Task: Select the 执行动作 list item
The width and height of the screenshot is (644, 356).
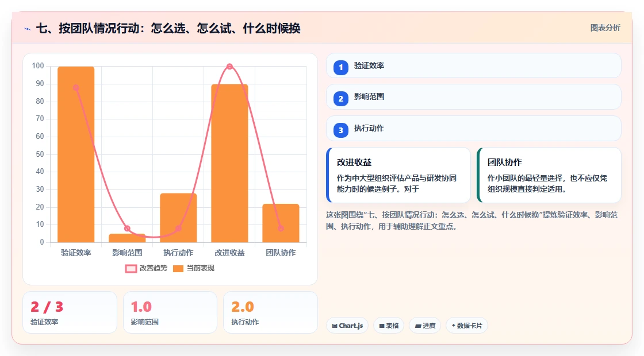Action: [474, 129]
